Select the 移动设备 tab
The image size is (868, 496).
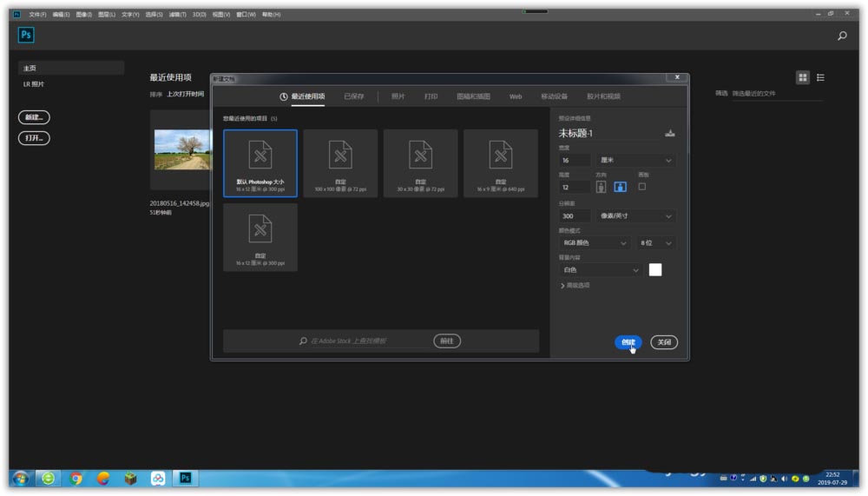click(554, 96)
